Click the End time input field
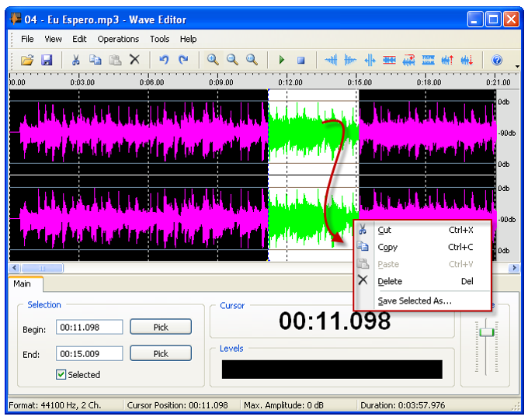The width and height of the screenshot is (528, 420). tap(89, 353)
